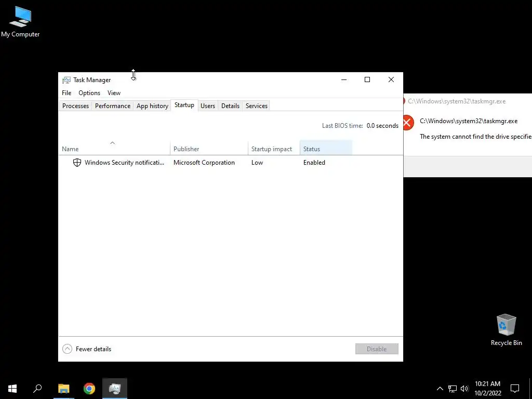Image resolution: width=532 pixels, height=399 pixels.
Task: Open the Recycle Bin desktop icon
Action: pos(506,330)
